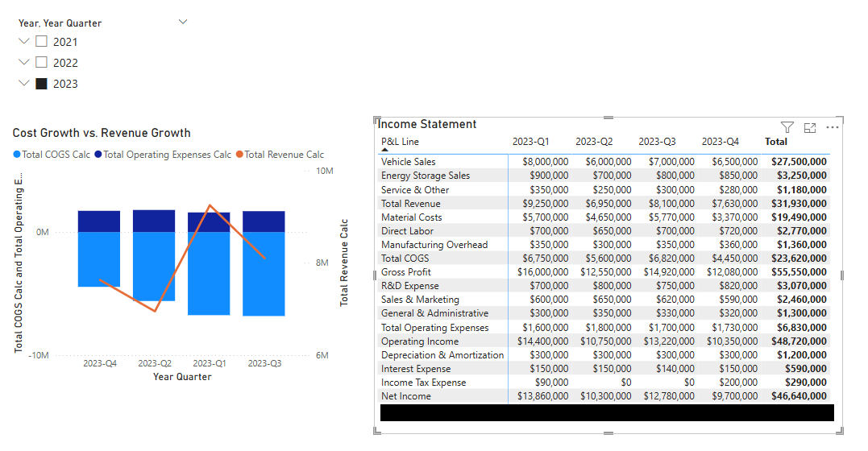This screenshot has height=451, width=868.
Task: Grab the top center resize handle of table
Action: [x=608, y=118]
